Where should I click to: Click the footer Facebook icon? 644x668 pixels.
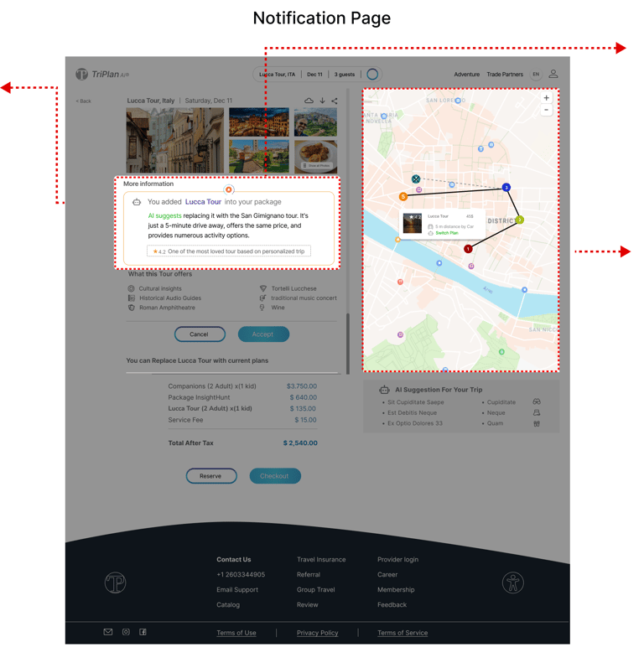(x=143, y=632)
